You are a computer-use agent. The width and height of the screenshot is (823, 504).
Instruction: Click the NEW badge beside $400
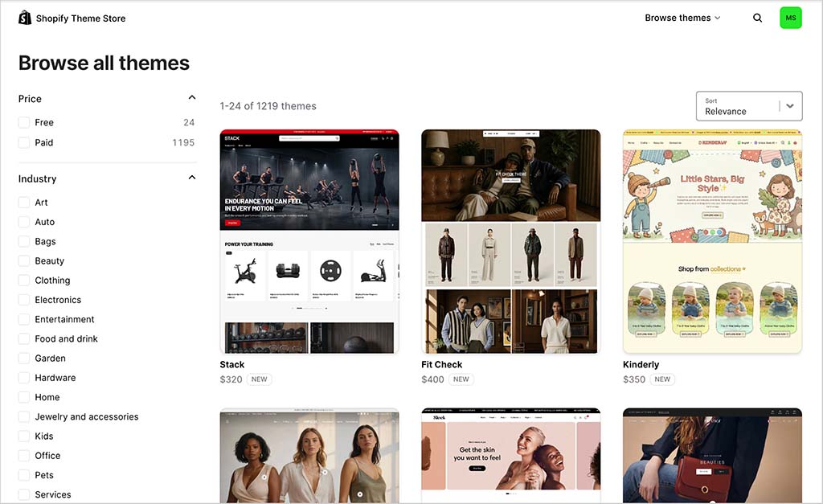coord(461,379)
